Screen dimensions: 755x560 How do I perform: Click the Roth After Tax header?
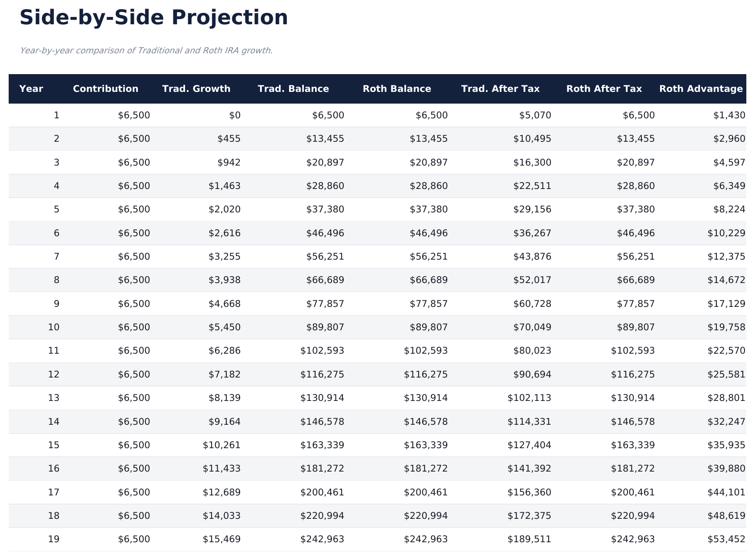coord(604,89)
